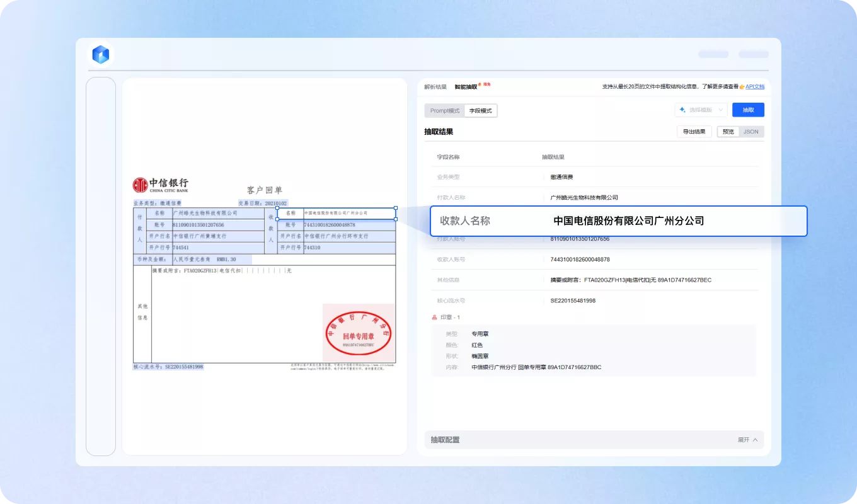857x504 pixels.
Task: Click the pointing finger emoji before API文档
Action: coord(742,87)
